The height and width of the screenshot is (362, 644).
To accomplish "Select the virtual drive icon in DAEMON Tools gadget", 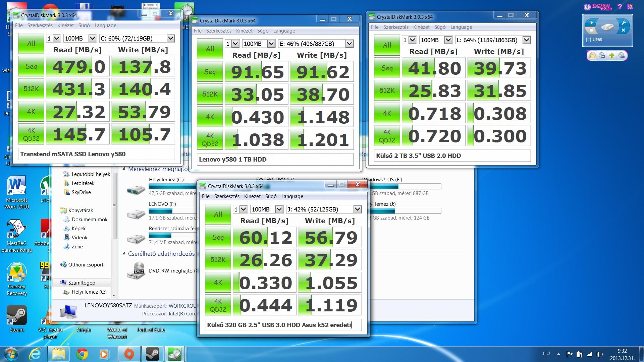I will (607, 27).
